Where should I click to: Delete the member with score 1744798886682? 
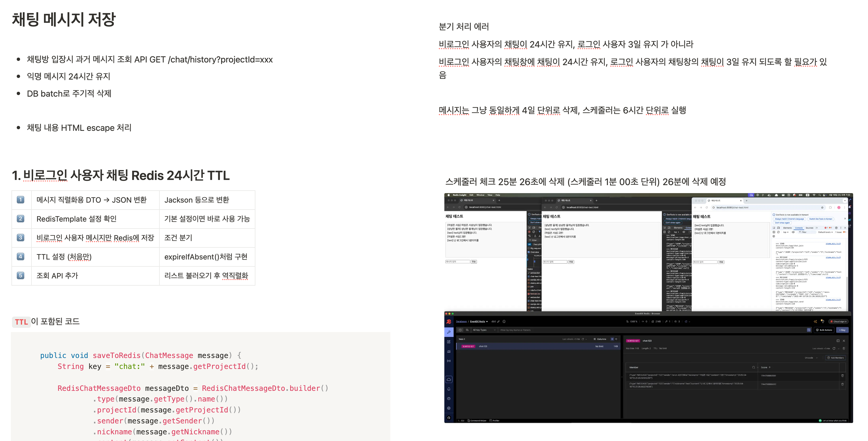[842, 384]
